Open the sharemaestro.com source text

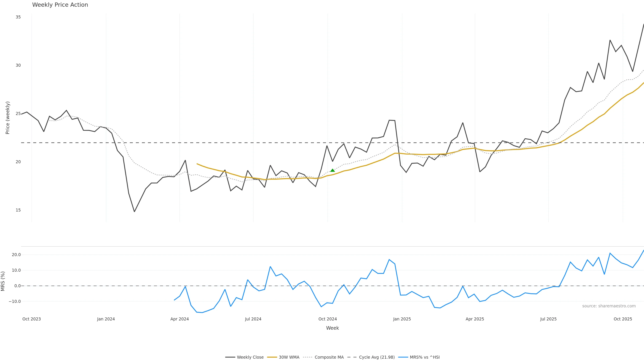point(609,306)
